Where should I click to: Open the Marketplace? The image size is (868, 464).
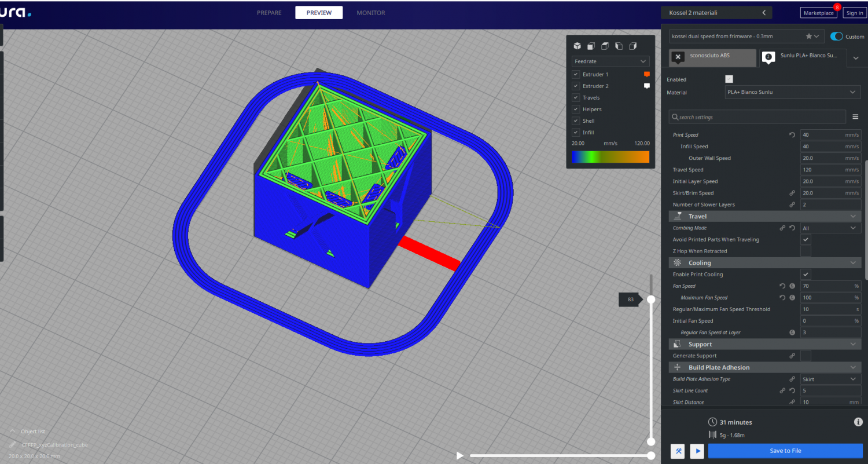pyautogui.click(x=818, y=13)
